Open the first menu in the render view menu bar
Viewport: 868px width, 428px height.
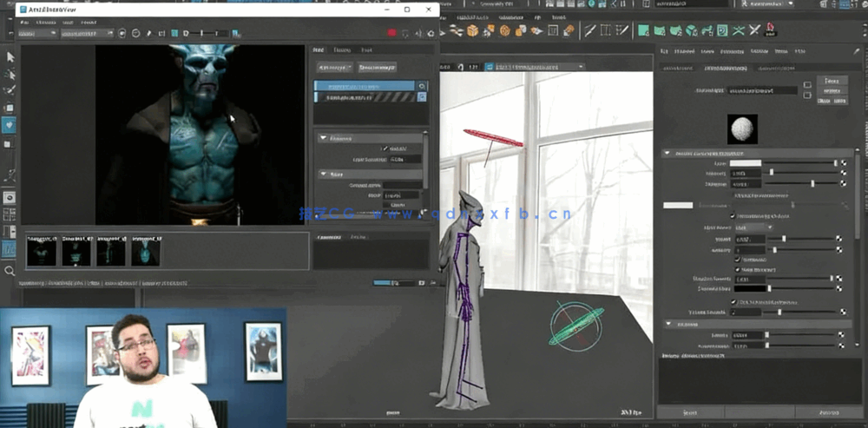(x=23, y=21)
